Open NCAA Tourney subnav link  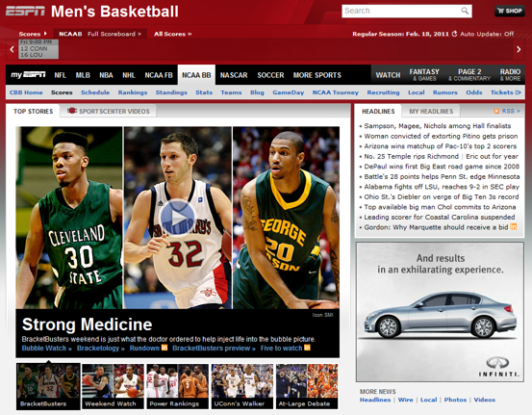pos(335,92)
